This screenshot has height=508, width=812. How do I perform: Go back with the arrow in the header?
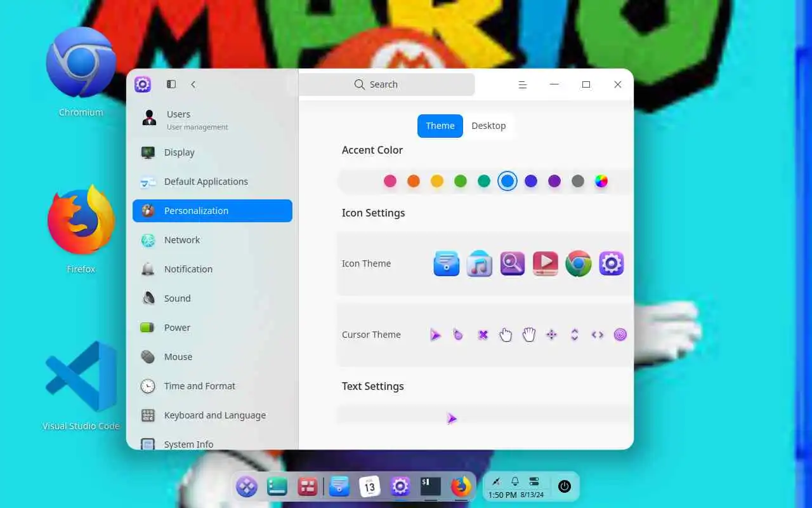[x=193, y=84]
